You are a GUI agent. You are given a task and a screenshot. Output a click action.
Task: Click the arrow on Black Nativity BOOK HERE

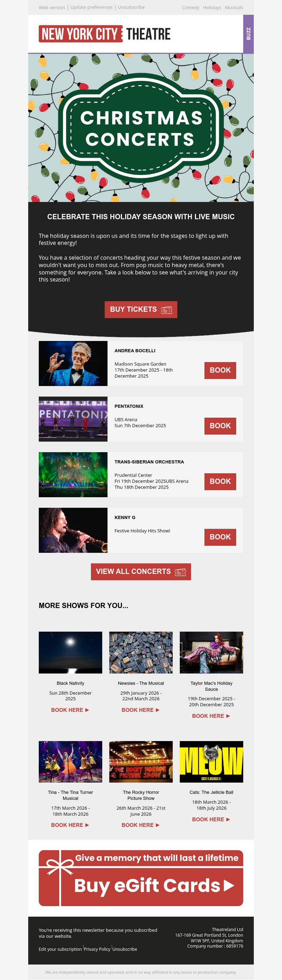86,710
